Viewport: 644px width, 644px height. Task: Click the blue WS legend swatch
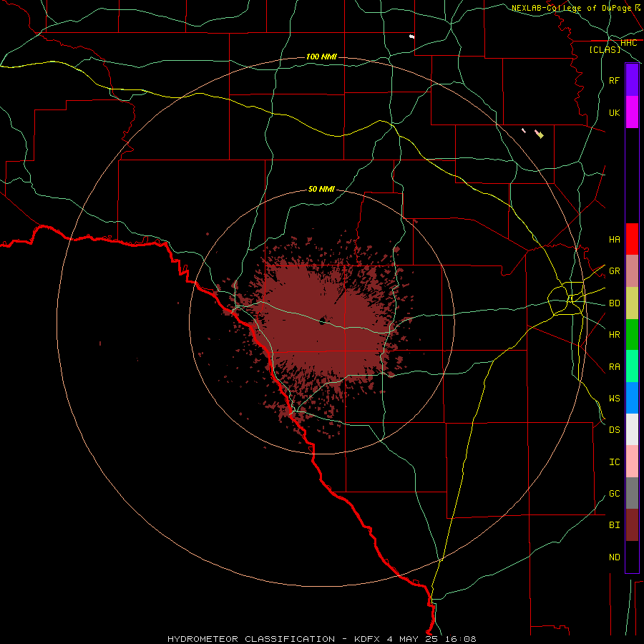(632, 398)
